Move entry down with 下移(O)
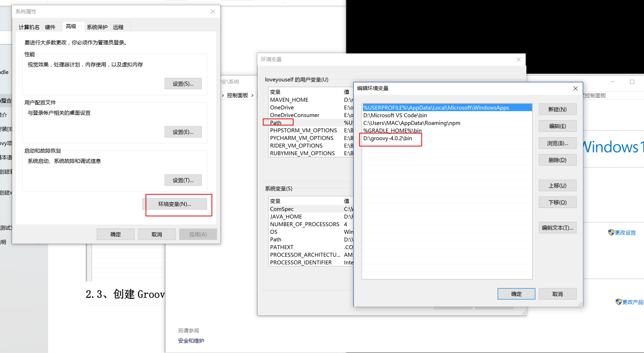Image resolution: width=644 pixels, height=353 pixels. coord(557,202)
